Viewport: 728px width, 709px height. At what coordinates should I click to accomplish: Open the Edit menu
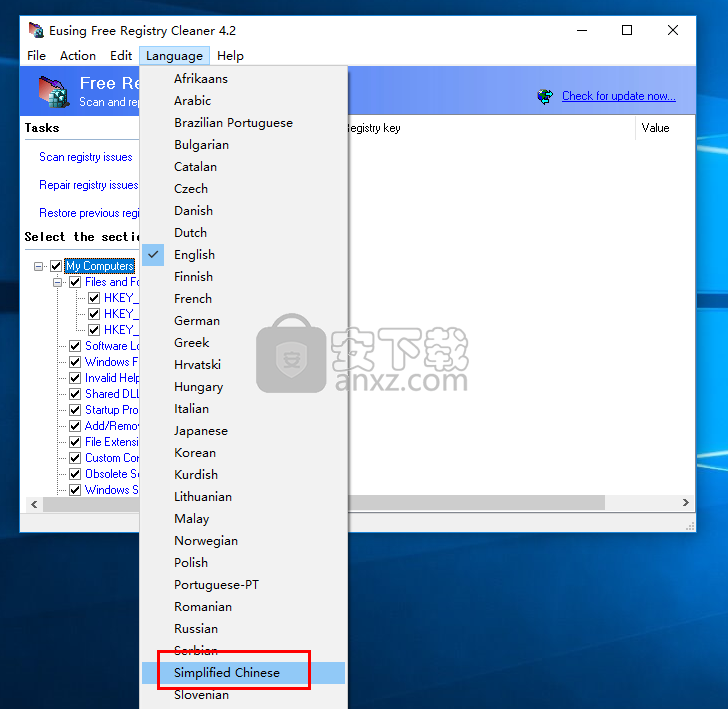tap(121, 56)
